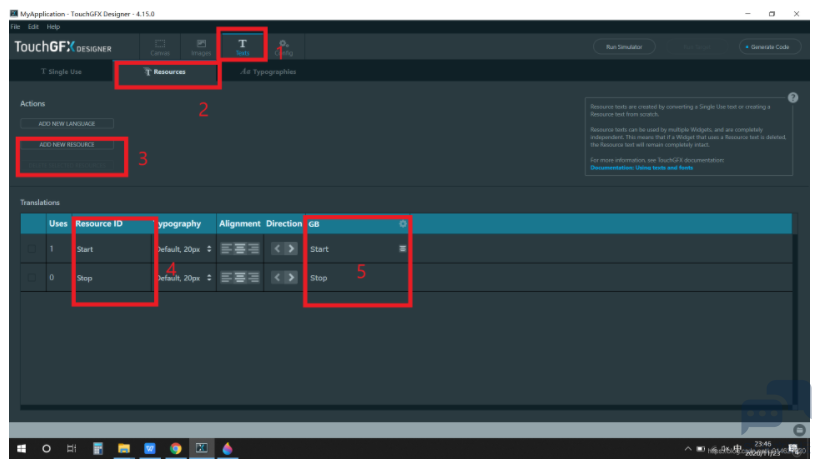Viewport: 820px width, 463px height.
Task: Open File Explorer from the taskbar
Action: (124, 448)
